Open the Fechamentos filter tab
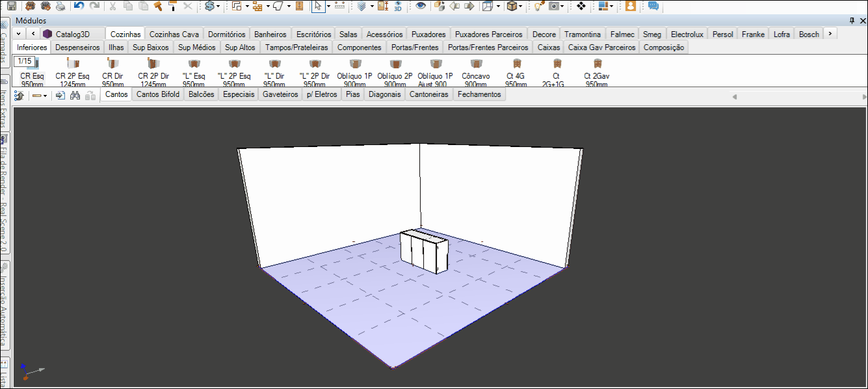 479,94
